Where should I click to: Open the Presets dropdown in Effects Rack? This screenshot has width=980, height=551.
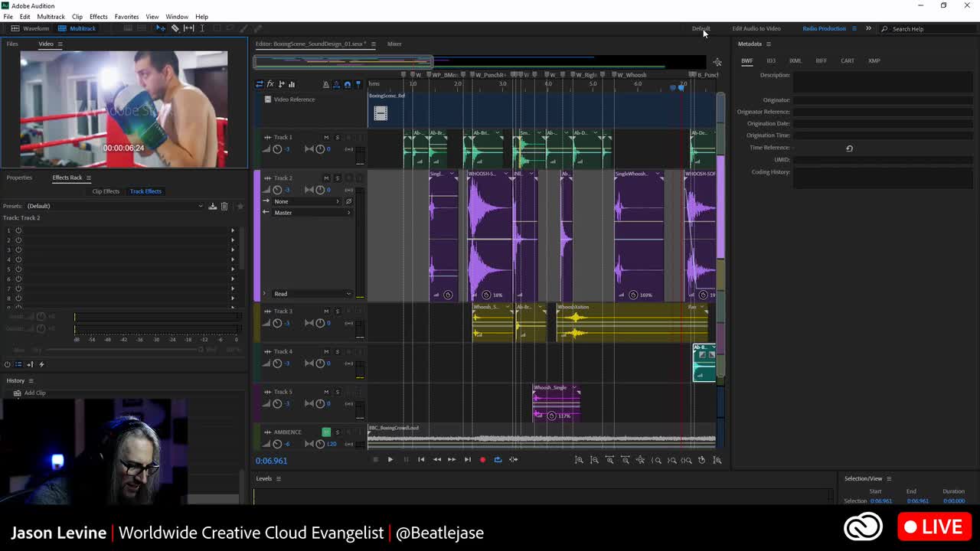click(115, 206)
